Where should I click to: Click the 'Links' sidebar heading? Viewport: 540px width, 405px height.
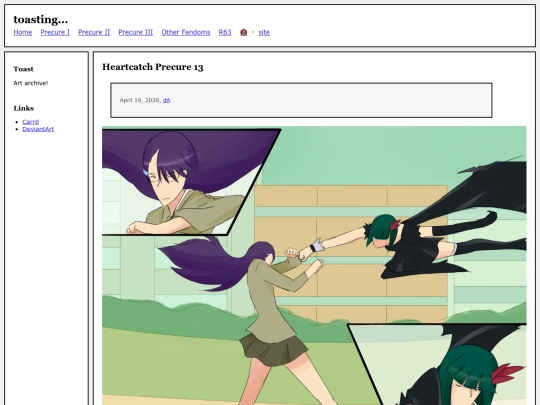pyautogui.click(x=24, y=108)
